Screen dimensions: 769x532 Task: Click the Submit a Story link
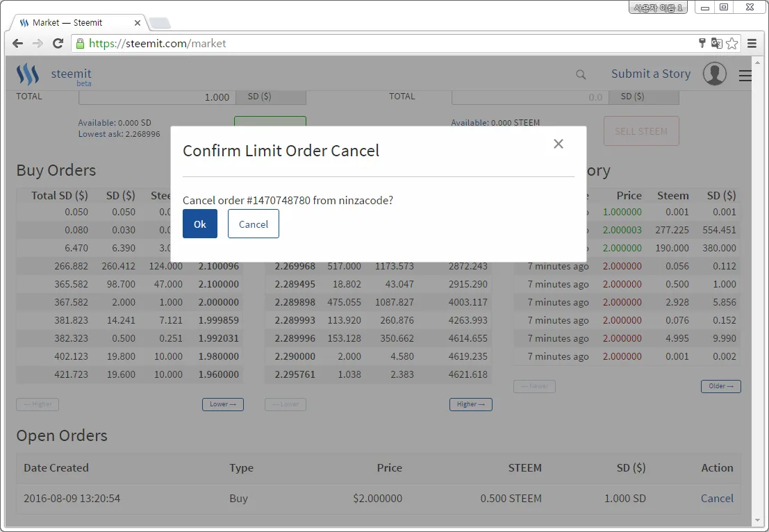[650, 74]
